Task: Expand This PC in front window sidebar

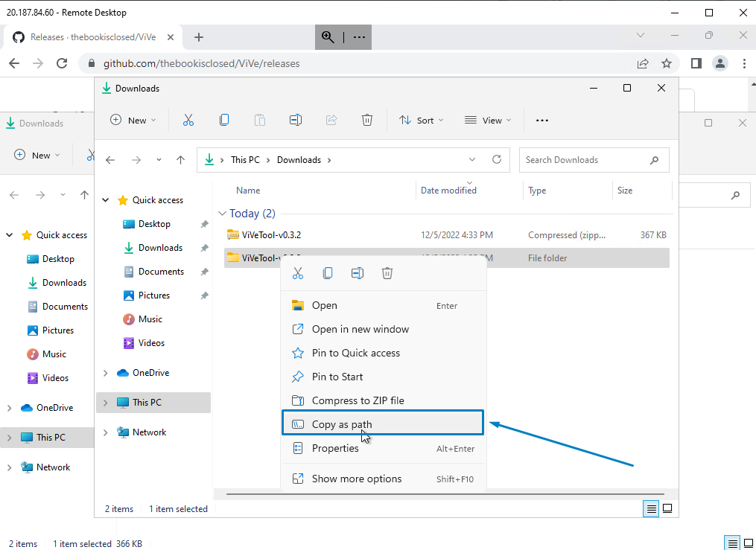Action: click(x=106, y=403)
